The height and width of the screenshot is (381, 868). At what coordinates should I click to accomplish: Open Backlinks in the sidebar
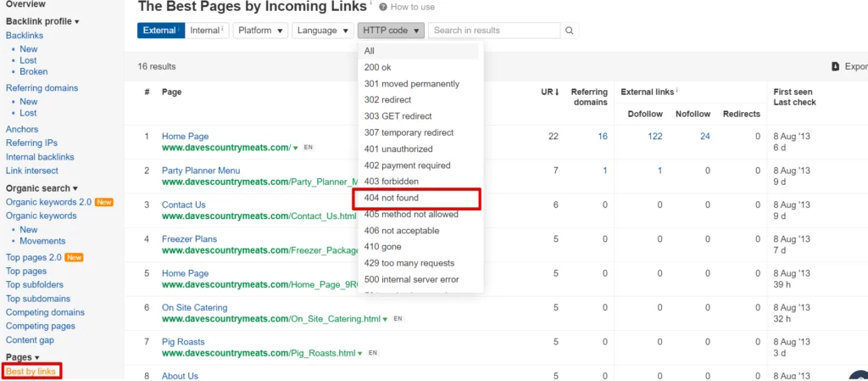[25, 36]
